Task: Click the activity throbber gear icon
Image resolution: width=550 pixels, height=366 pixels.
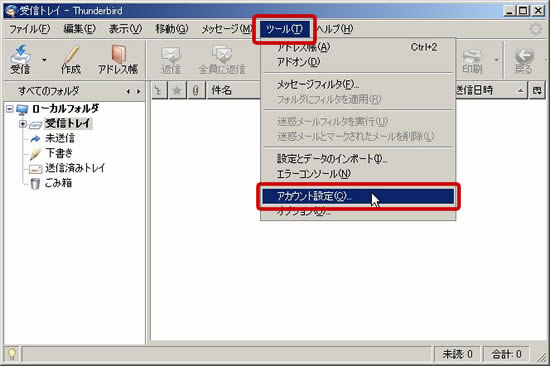Action: [x=535, y=29]
